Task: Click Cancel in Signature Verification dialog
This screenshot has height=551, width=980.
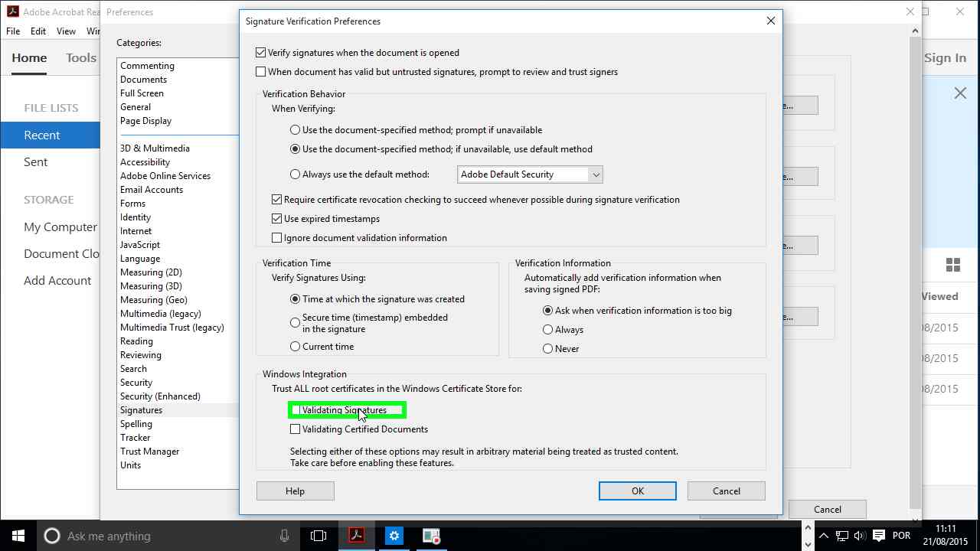Action: point(727,491)
